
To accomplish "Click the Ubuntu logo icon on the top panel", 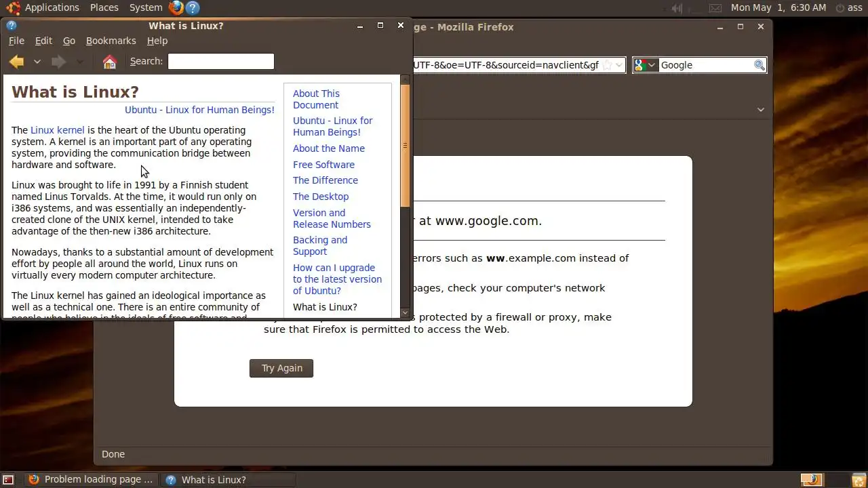I will [x=13, y=7].
